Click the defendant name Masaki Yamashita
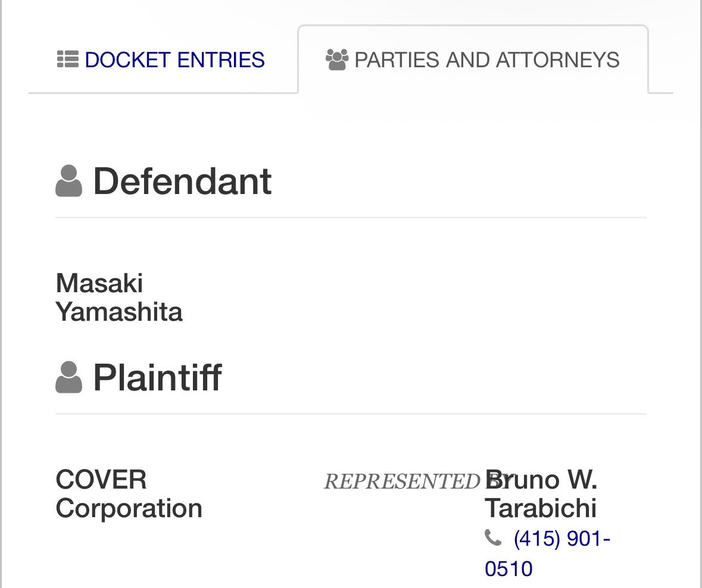The height and width of the screenshot is (588, 702). click(118, 297)
